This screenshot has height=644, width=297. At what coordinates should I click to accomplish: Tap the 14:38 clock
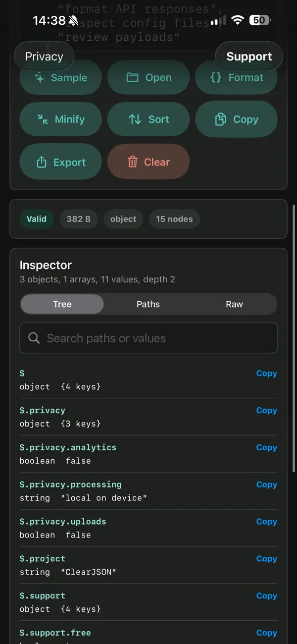49,20
